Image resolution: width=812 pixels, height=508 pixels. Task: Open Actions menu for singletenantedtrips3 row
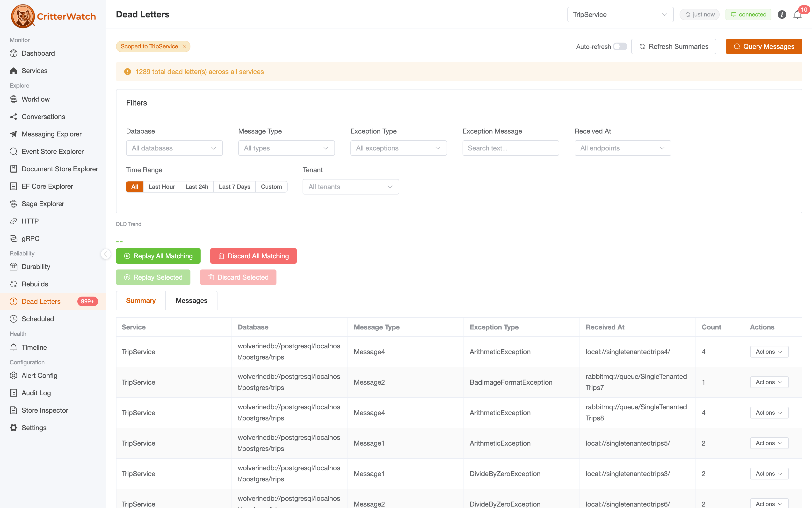(x=769, y=474)
